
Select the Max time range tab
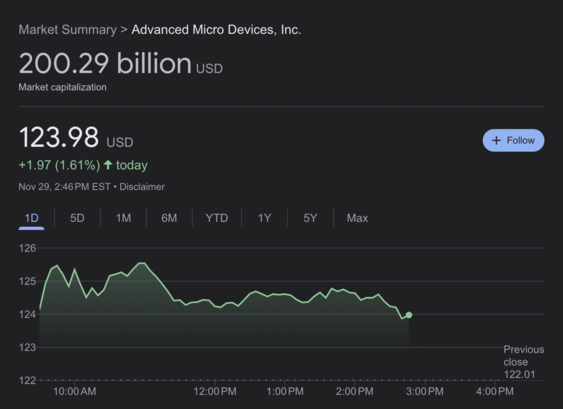[x=357, y=218]
